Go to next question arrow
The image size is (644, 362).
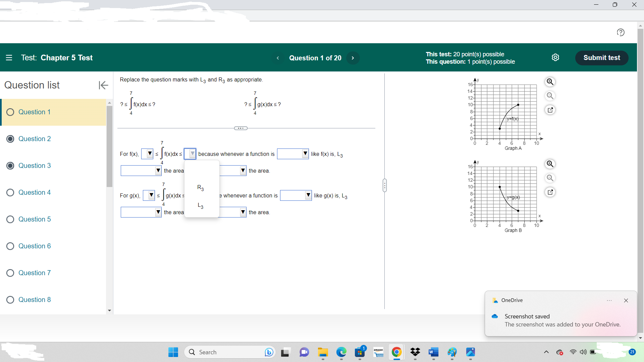click(x=353, y=58)
